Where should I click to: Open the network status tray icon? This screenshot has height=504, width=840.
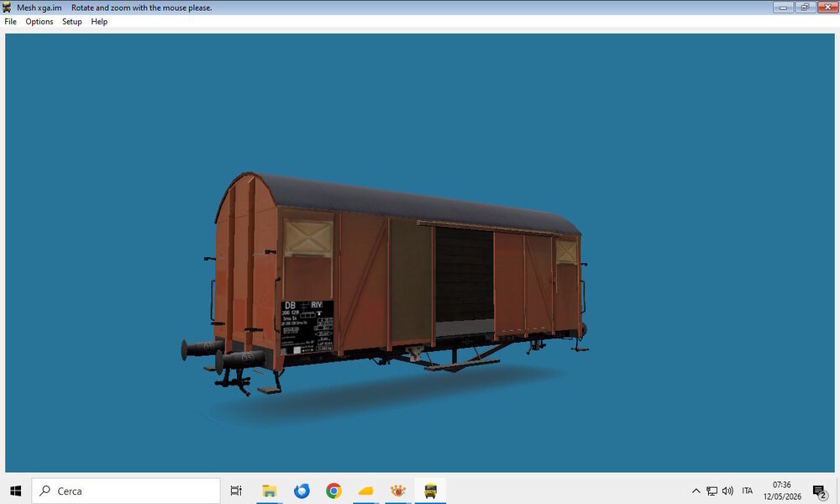pyautogui.click(x=711, y=491)
